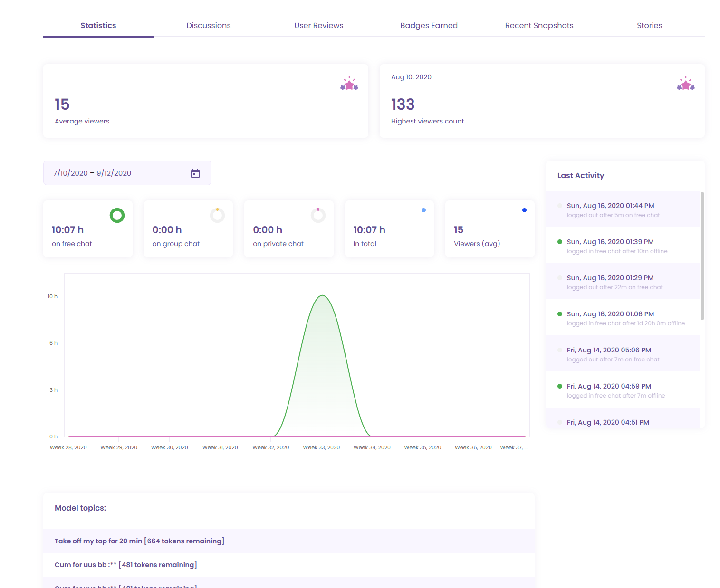The width and height of the screenshot is (720, 588).
Task: Click the Week 33, 2020 chart peak
Action: click(322, 296)
